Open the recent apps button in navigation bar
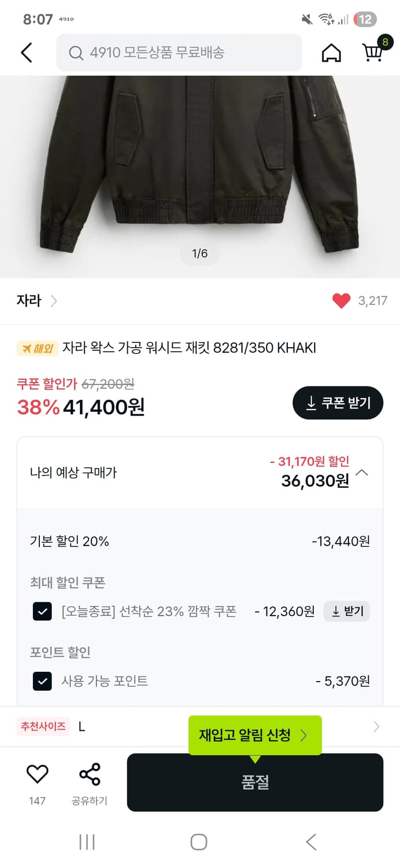The width and height of the screenshot is (400, 868). [x=86, y=842]
